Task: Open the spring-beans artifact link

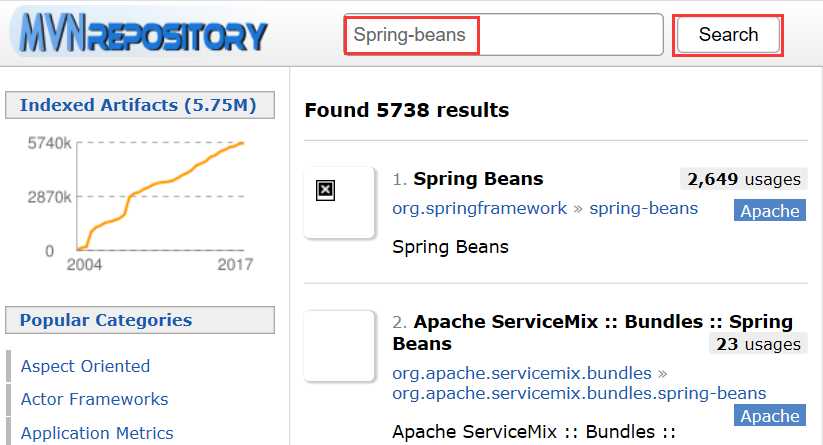Action: click(x=643, y=208)
